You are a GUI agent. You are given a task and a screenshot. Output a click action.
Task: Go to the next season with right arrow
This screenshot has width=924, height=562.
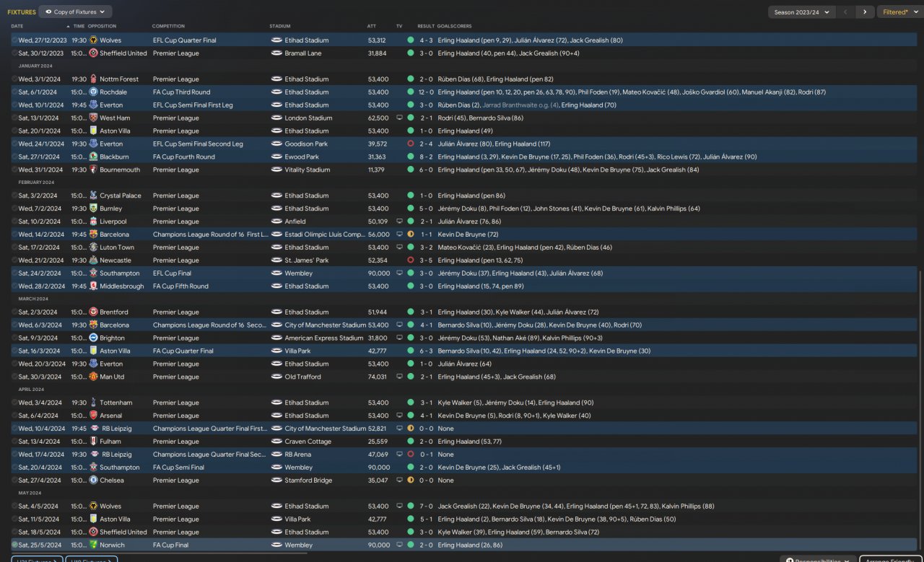[865, 12]
